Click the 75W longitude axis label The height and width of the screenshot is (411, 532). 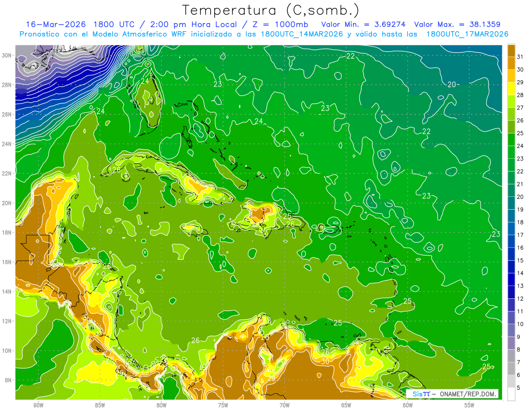tap(223, 405)
